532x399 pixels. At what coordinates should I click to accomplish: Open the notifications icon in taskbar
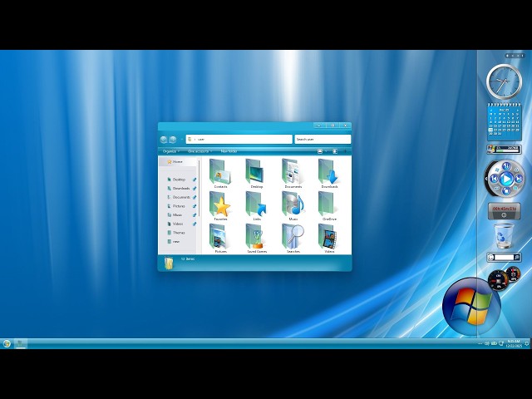527,343
